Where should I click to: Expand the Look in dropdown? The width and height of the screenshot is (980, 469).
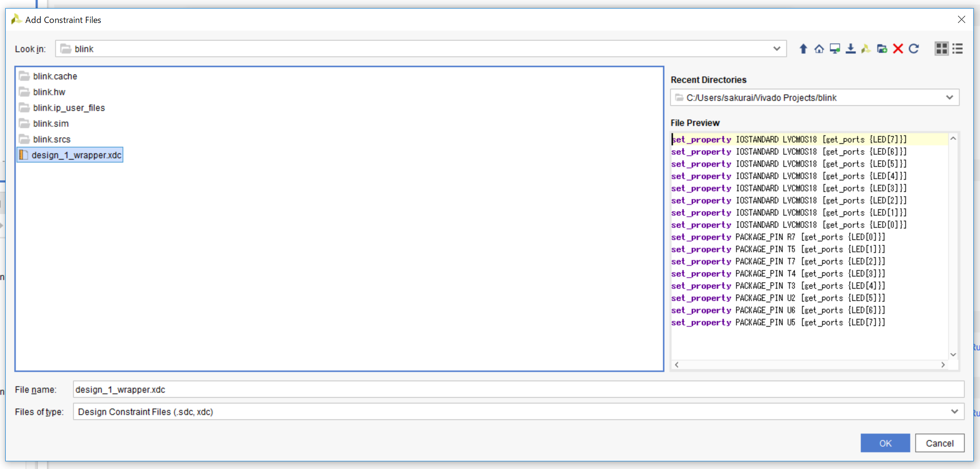coord(776,49)
